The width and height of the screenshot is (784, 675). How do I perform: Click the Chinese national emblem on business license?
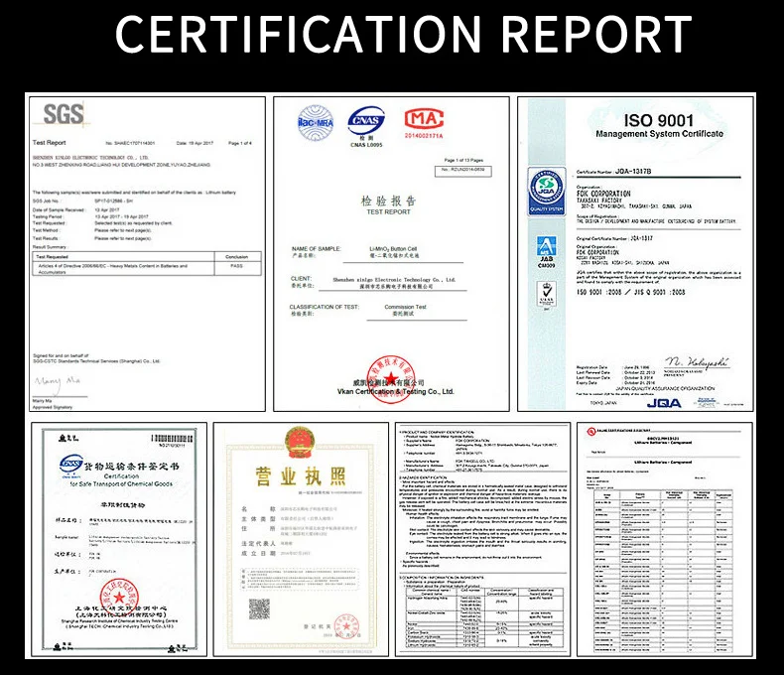[300, 443]
